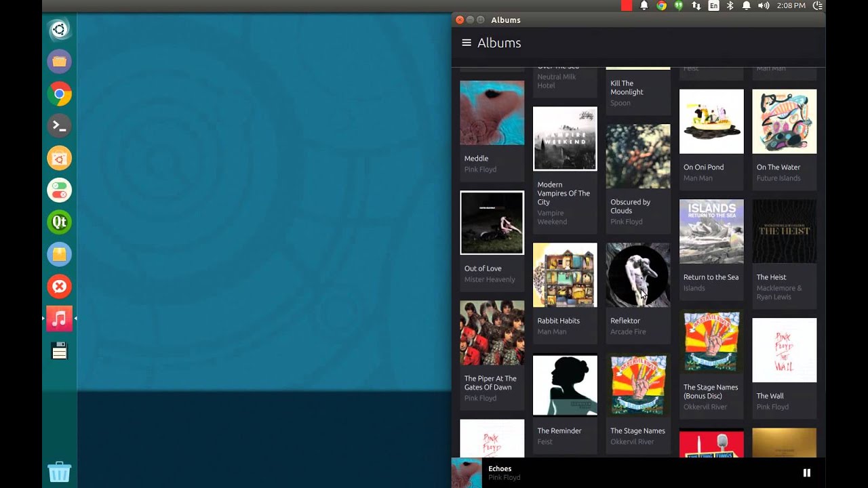Open The Wall album cover
This screenshot has height=488, width=868.
point(785,350)
